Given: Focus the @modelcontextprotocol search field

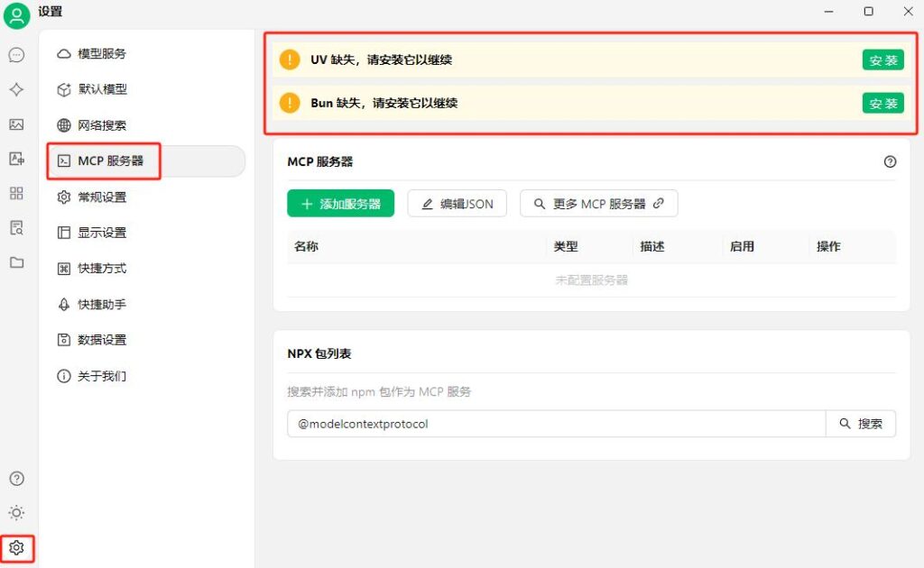Looking at the screenshot, I should click(556, 424).
